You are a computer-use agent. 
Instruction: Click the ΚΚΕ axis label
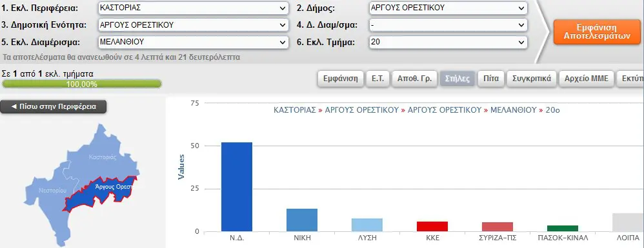(432, 238)
